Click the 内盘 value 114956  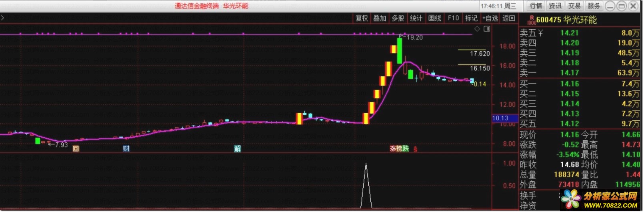[x=628, y=185]
